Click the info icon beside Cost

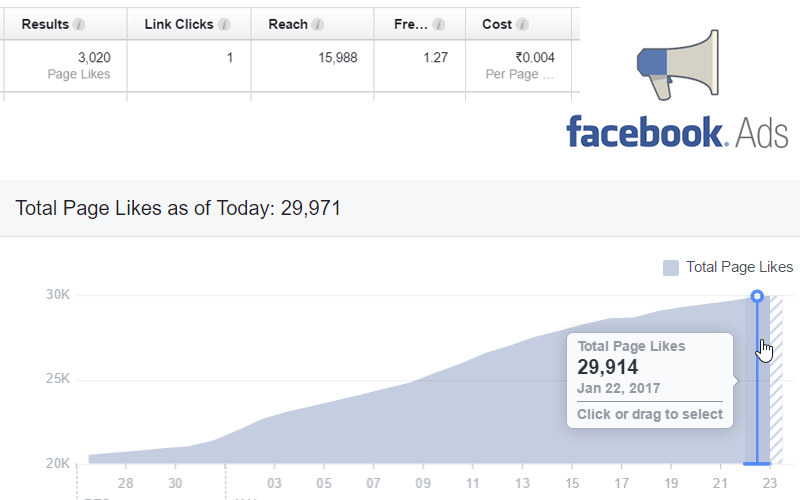click(x=521, y=24)
